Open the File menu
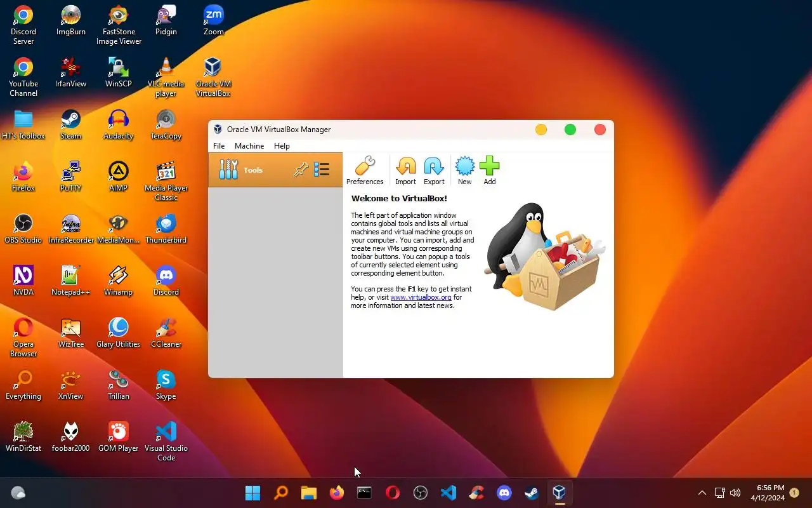 pyautogui.click(x=219, y=146)
